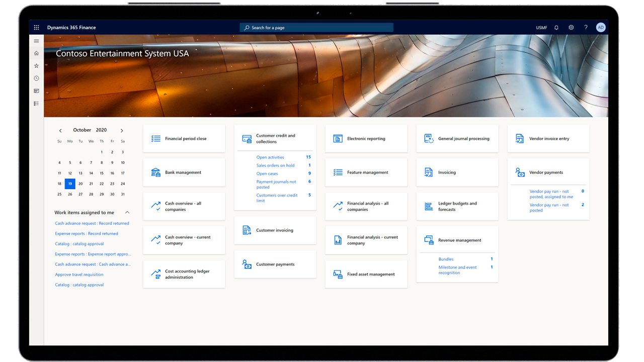Image resolution: width=644 pixels, height=362 pixels.
Task: Click the Fixed asset management icon
Action: click(338, 274)
